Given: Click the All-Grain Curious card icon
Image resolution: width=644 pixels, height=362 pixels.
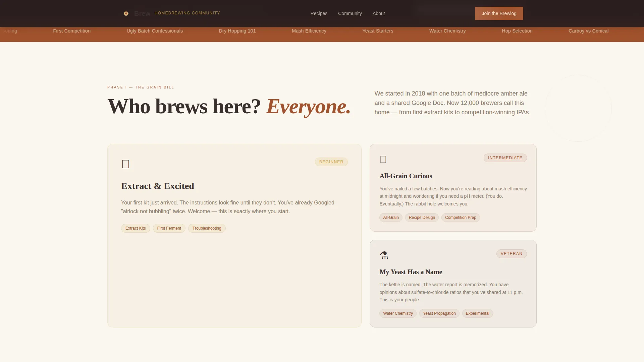Looking at the screenshot, I should pyautogui.click(x=383, y=159).
